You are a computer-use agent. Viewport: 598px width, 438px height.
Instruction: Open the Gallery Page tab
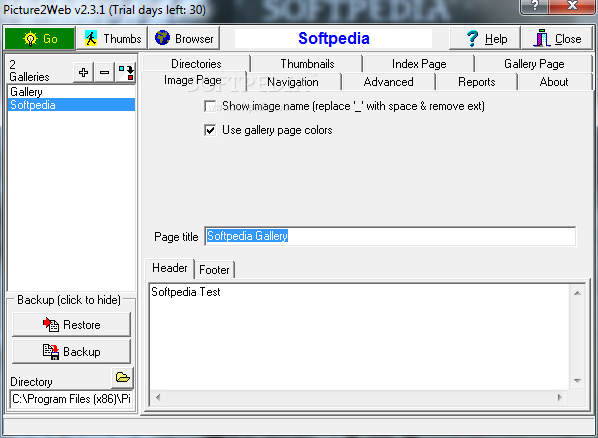tap(534, 64)
